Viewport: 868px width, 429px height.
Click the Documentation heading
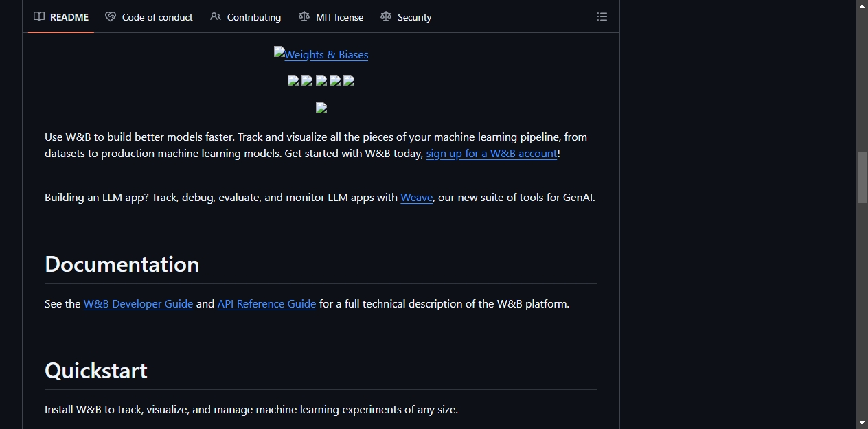(x=122, y=264)
